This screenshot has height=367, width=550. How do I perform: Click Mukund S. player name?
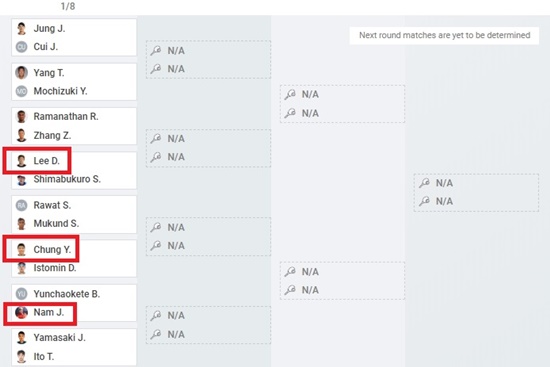tap(56, 223)
